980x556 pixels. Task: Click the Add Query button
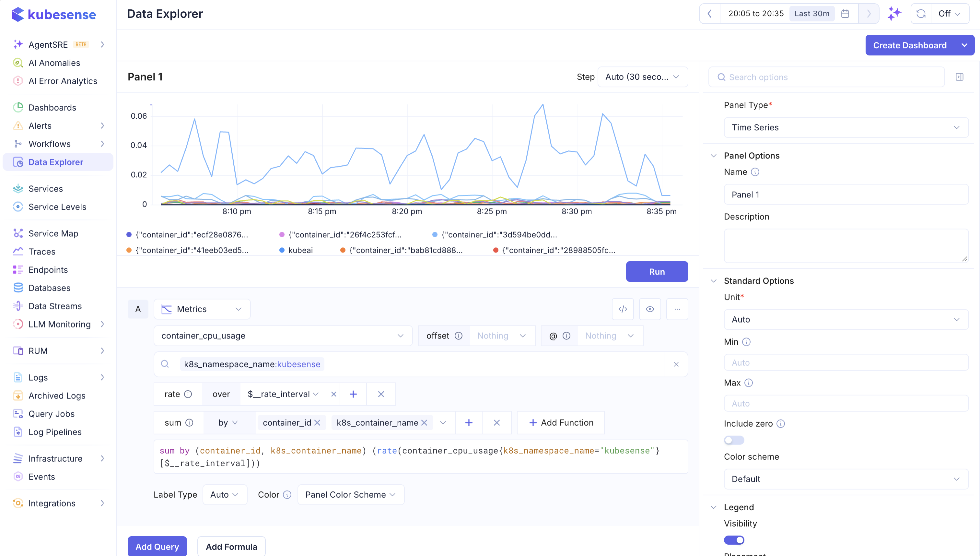[157, 547]
